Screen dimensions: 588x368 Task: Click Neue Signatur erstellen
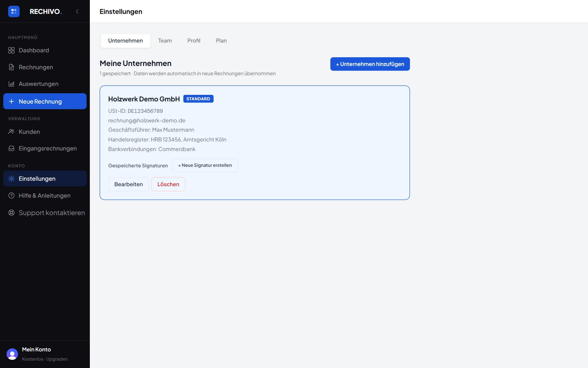(205, 165)
